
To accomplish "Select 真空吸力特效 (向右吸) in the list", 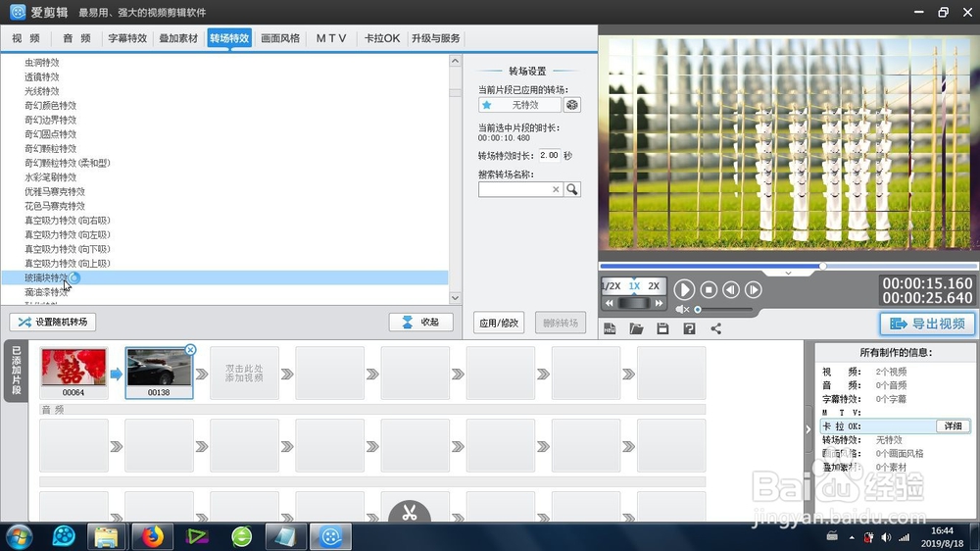I will (68, 221).
